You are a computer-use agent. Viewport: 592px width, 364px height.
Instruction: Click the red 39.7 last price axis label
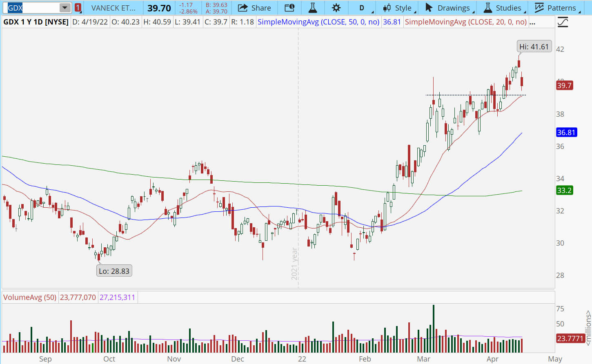tap(565, 85)
